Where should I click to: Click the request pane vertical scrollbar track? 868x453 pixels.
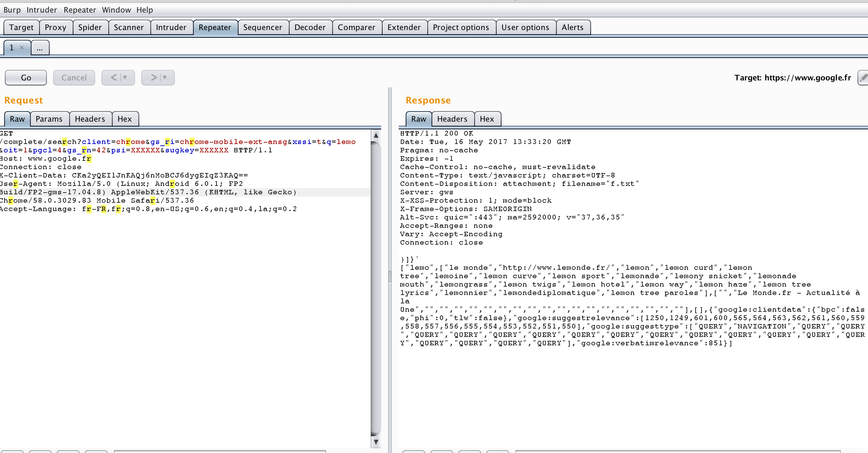[376, 288]
